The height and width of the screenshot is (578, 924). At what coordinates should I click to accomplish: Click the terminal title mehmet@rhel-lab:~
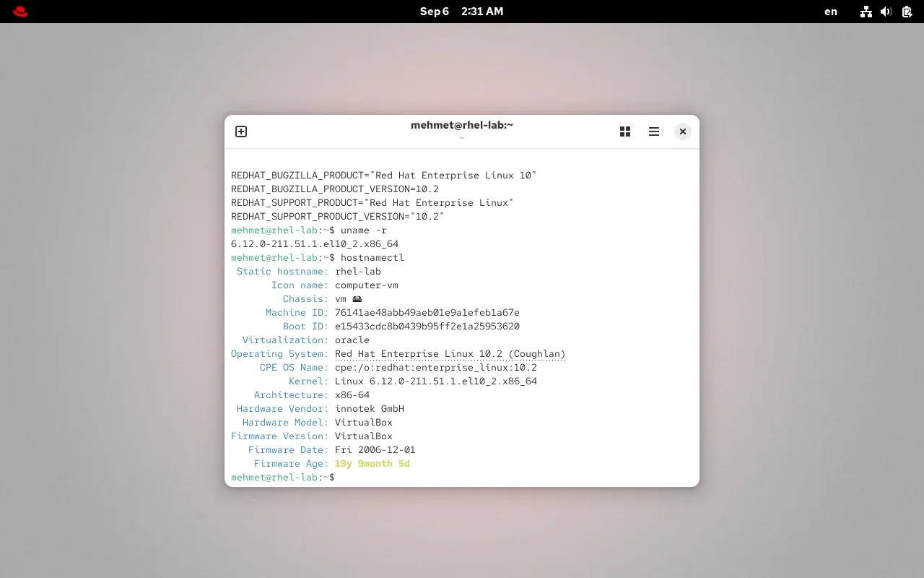click(462, 125)
